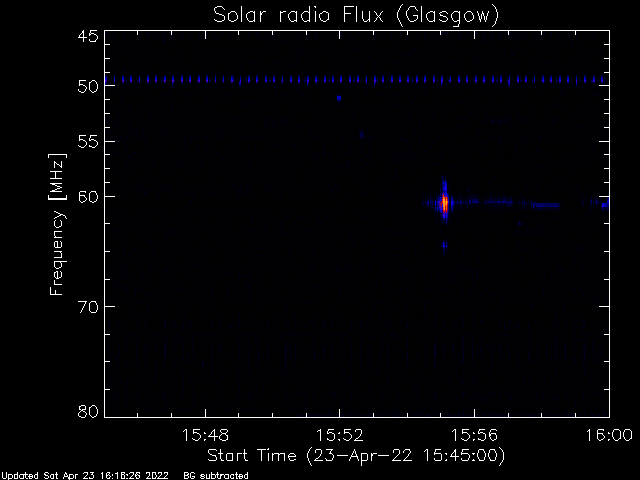Click the '15:56' time tick label
The image size is (640, 480).
(474, 435)
